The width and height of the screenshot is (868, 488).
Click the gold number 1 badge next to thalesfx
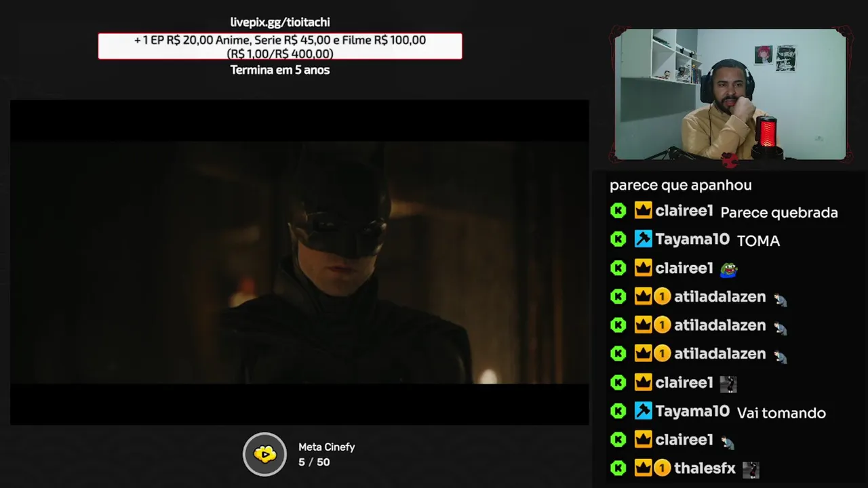point(662,468)
